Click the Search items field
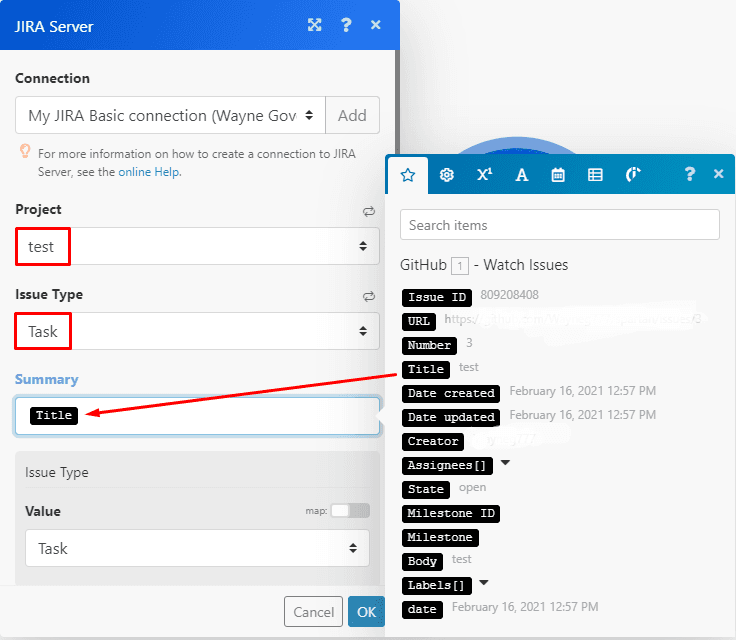 point(559,225)
